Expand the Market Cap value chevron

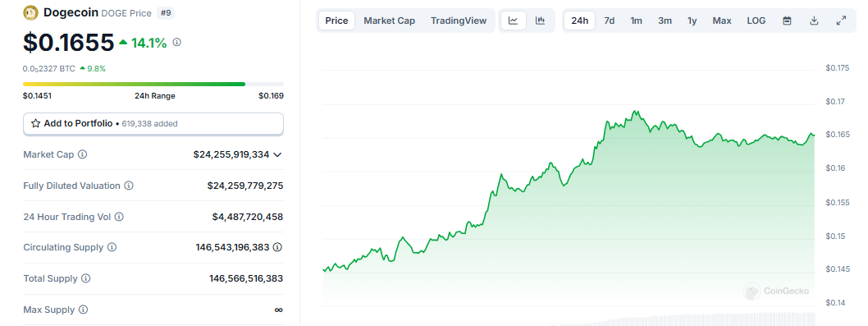click(278, 154)
